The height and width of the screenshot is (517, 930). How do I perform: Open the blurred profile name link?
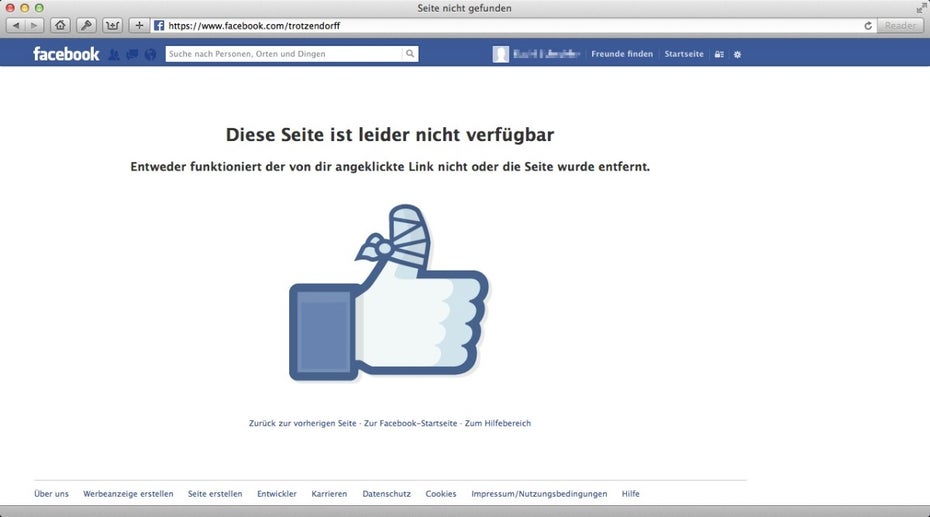click(x=546, y=54)
